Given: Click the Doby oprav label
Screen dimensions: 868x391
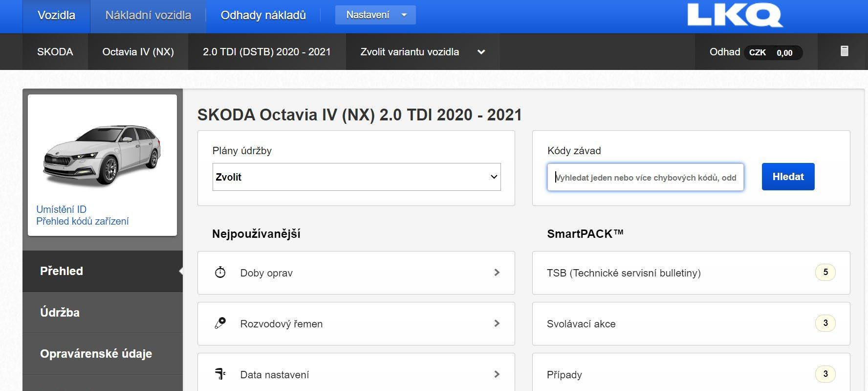Looking at the screenshot, I should (x=266, y=273).
